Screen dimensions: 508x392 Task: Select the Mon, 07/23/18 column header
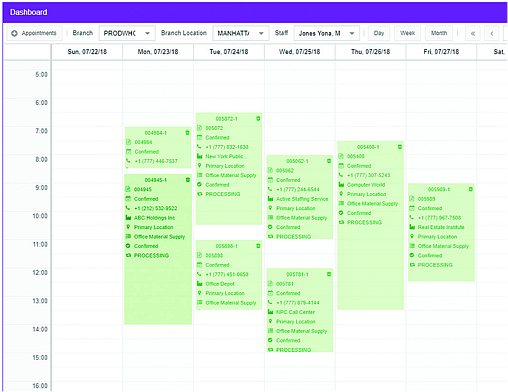coord(158,52)
